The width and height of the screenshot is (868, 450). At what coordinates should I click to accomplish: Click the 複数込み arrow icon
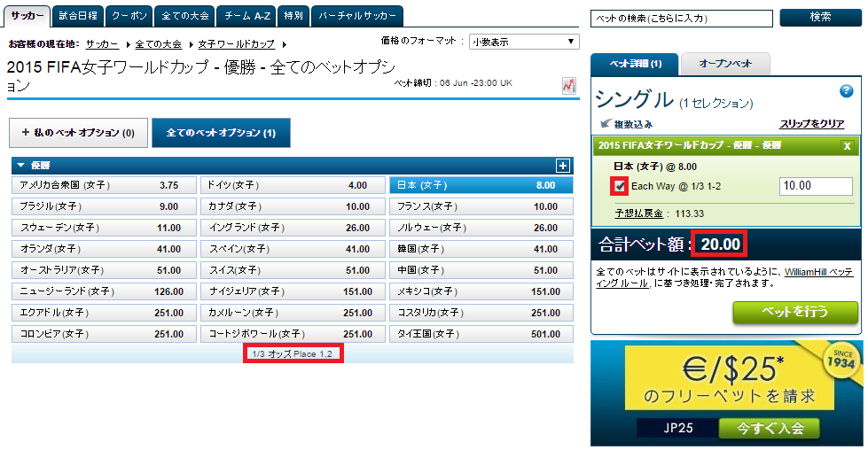[x=606, y=123]
